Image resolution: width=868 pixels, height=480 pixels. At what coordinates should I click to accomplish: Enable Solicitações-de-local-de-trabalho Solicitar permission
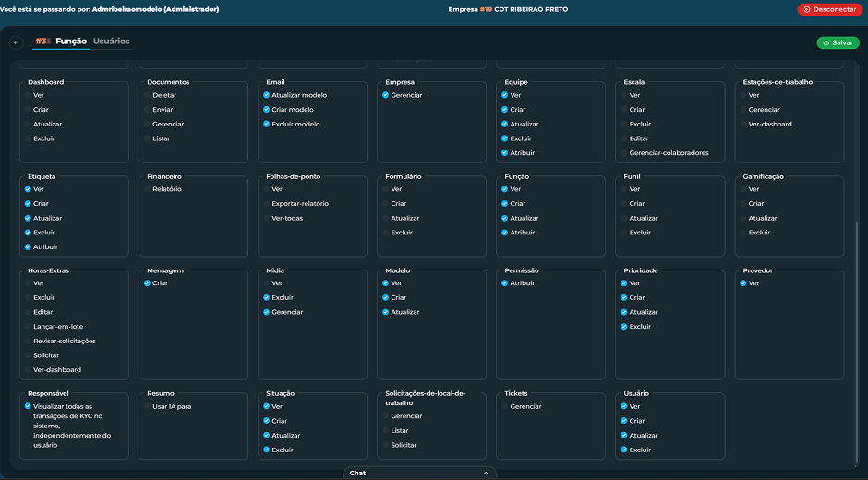[385, 445]
